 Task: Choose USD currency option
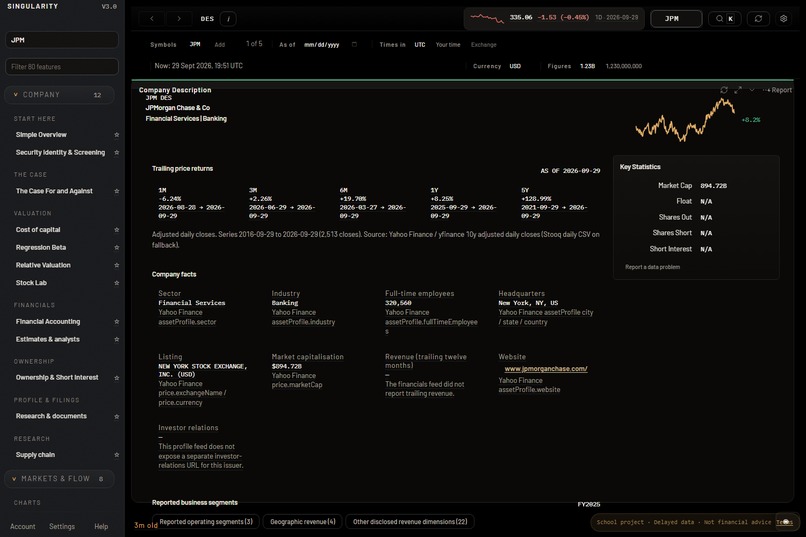[x=515, y=66]
